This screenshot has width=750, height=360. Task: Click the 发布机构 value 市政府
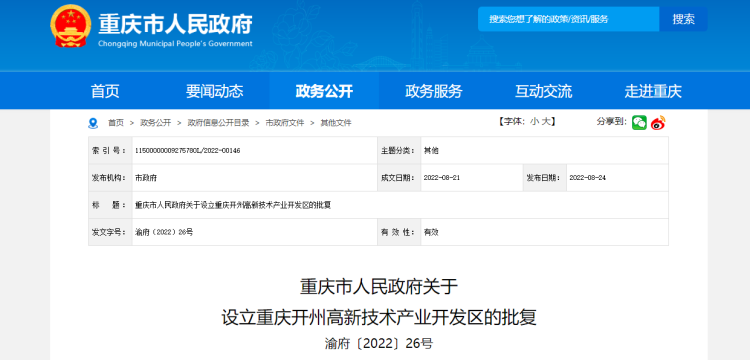(146, 178)
